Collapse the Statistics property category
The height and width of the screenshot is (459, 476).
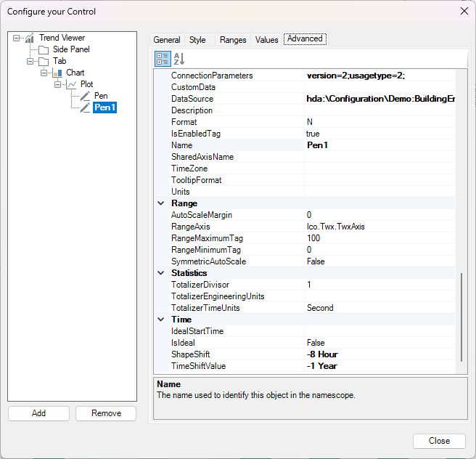pos(161,273)
